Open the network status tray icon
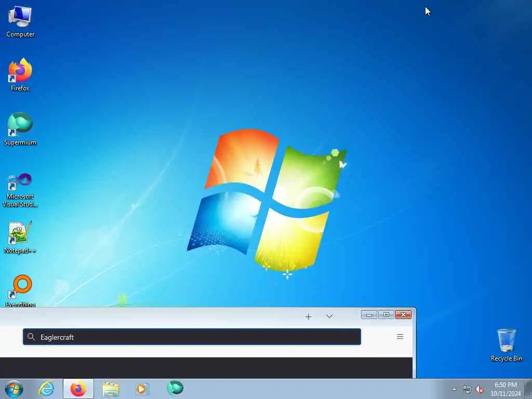Screen dimensions: 532x399 [x=467, y=390]
